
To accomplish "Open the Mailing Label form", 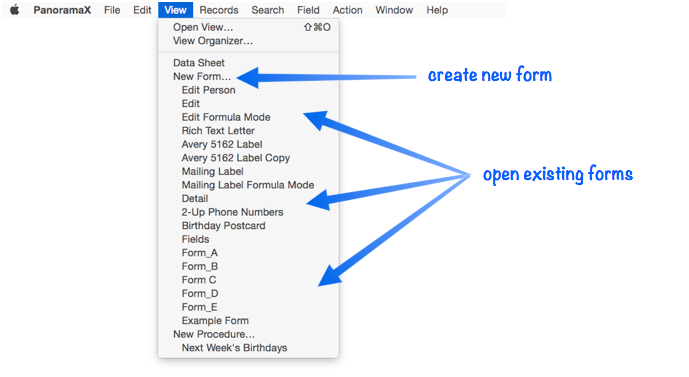I will [x=249, y=171].
